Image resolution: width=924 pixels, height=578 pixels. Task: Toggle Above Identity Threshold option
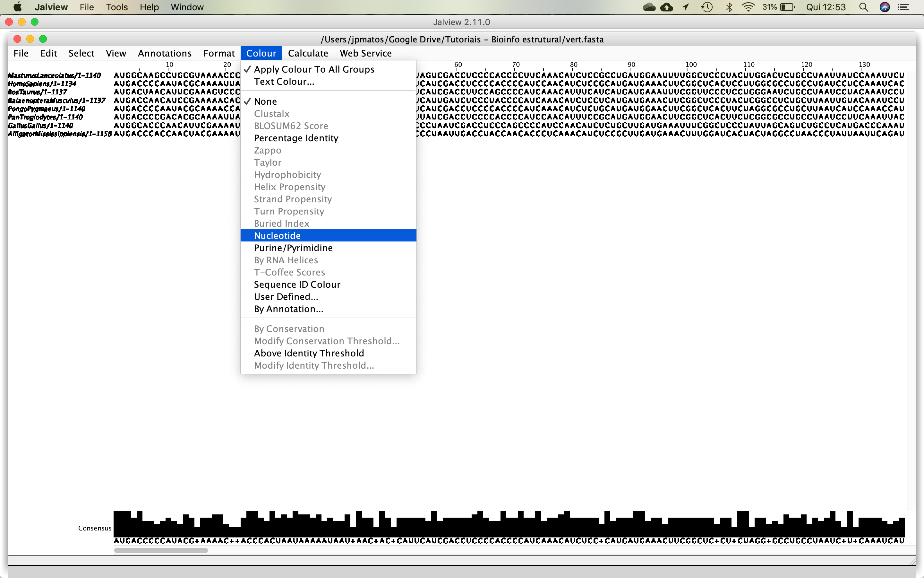point(328,353)
